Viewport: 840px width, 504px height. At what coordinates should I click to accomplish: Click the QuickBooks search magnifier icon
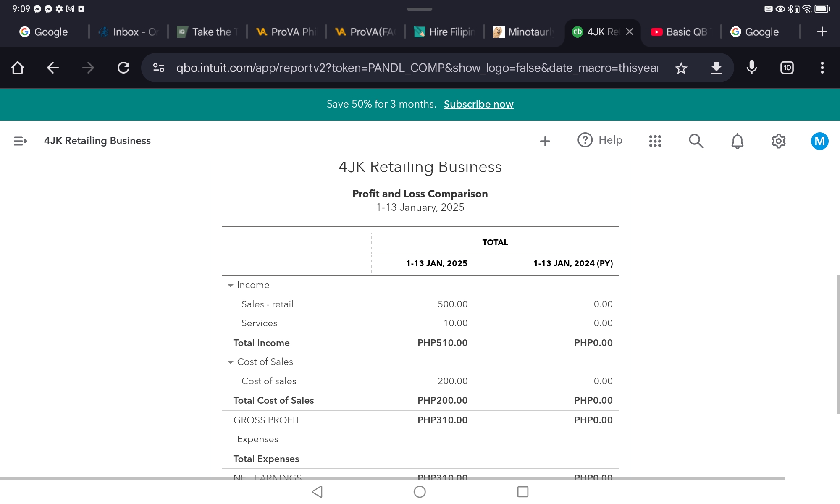(696, 141)
